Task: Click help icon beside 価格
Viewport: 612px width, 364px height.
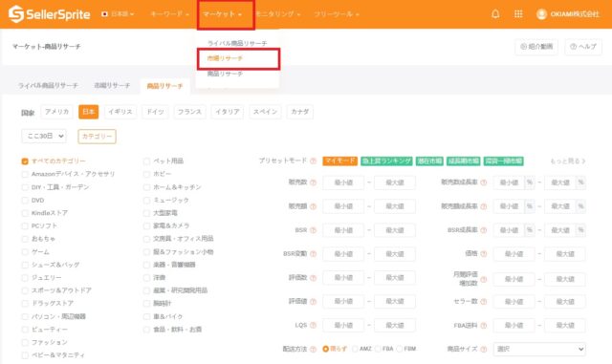Action: click(x=484, y=254)
